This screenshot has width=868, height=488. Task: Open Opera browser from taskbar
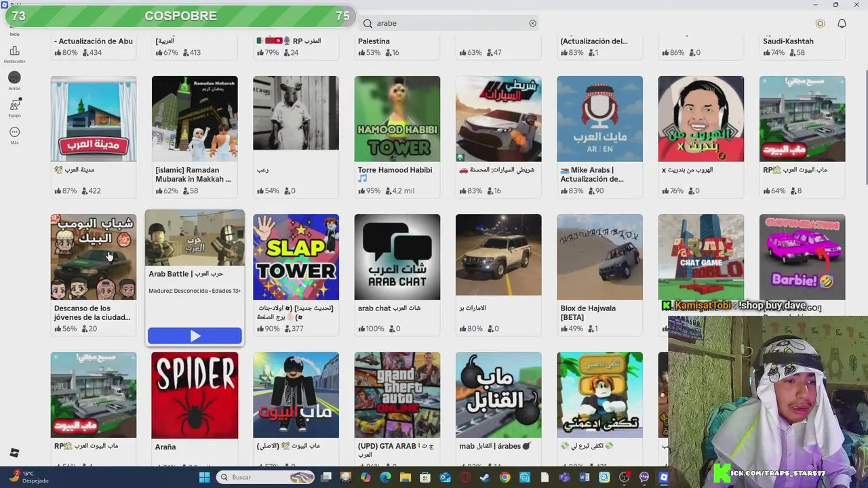tap(465, 477)
